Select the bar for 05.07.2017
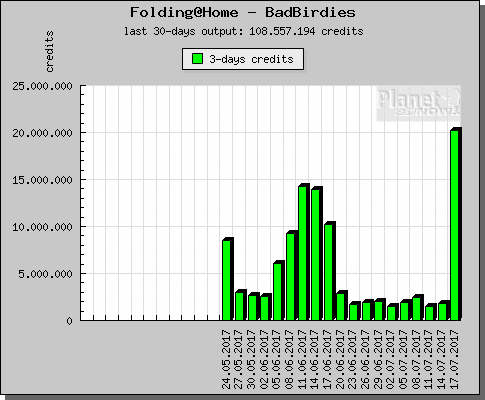 (405, 310)
